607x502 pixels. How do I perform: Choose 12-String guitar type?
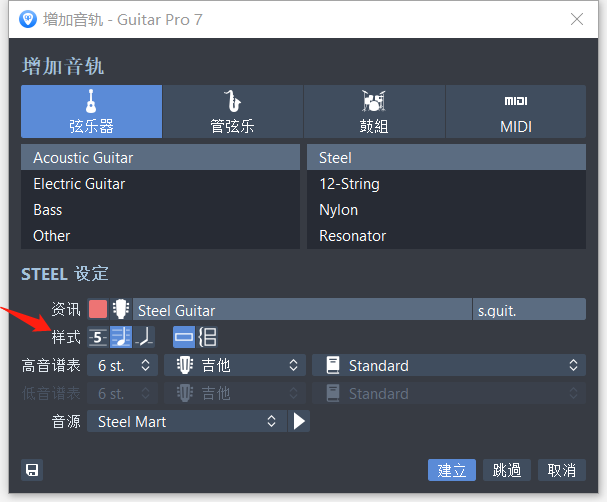pyautogui.click(x=446, y=184)
